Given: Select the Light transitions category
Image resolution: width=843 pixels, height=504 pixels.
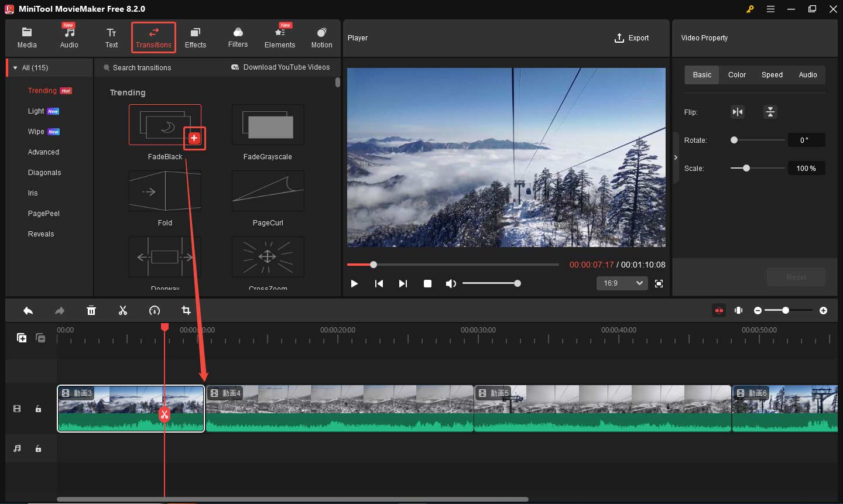Looking at the screenshot, I should pyautogui.click(x=43, y=111).
